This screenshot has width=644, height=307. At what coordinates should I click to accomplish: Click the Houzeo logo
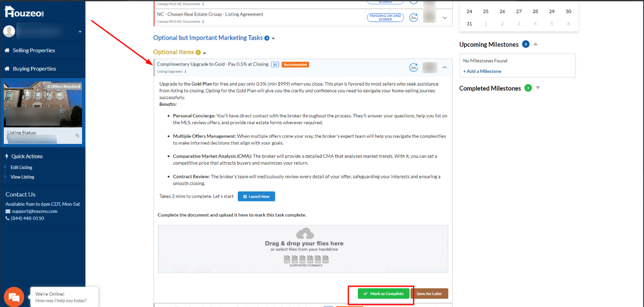tap(24, 11)
